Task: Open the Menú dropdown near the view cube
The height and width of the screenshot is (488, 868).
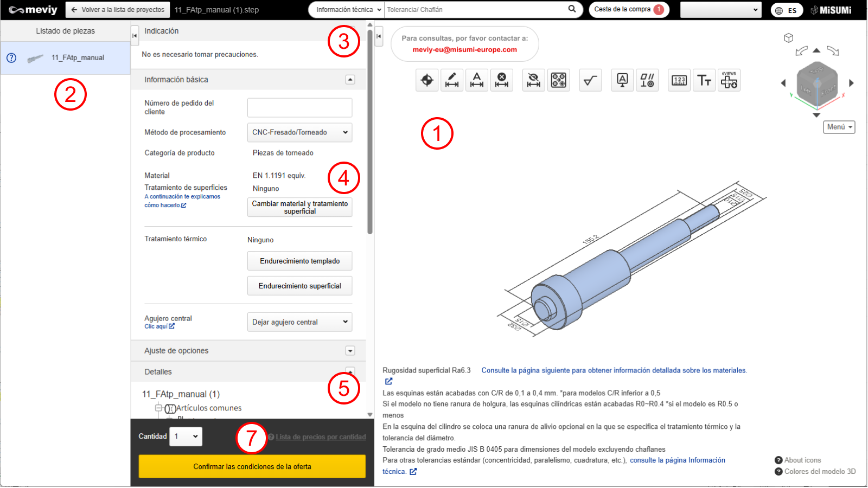Action: pos(839,127)
